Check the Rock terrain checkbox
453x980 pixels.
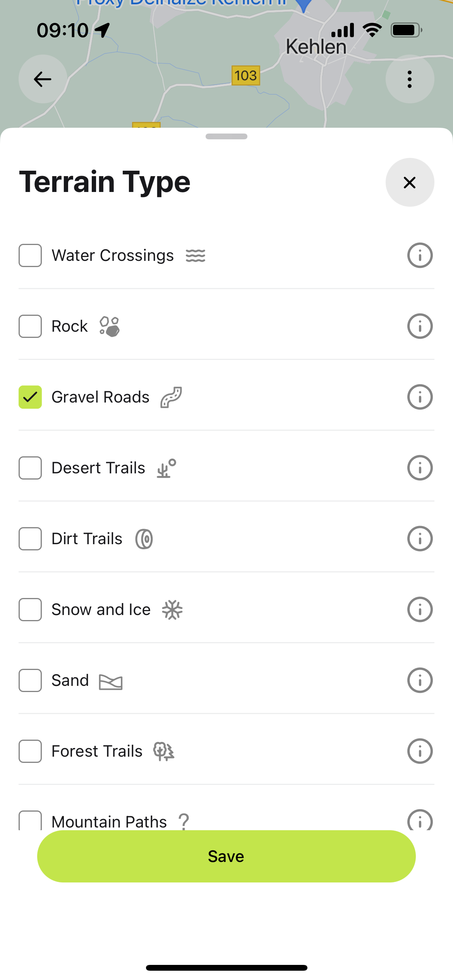30,326
